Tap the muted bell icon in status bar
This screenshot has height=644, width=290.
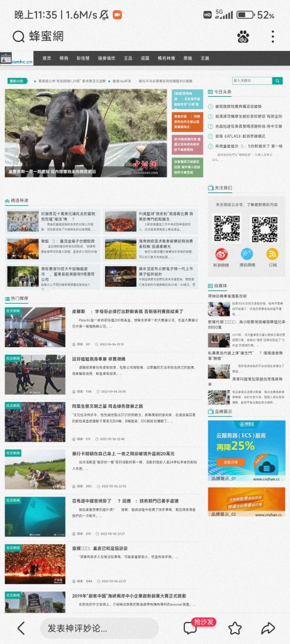[x=104, y=15]
